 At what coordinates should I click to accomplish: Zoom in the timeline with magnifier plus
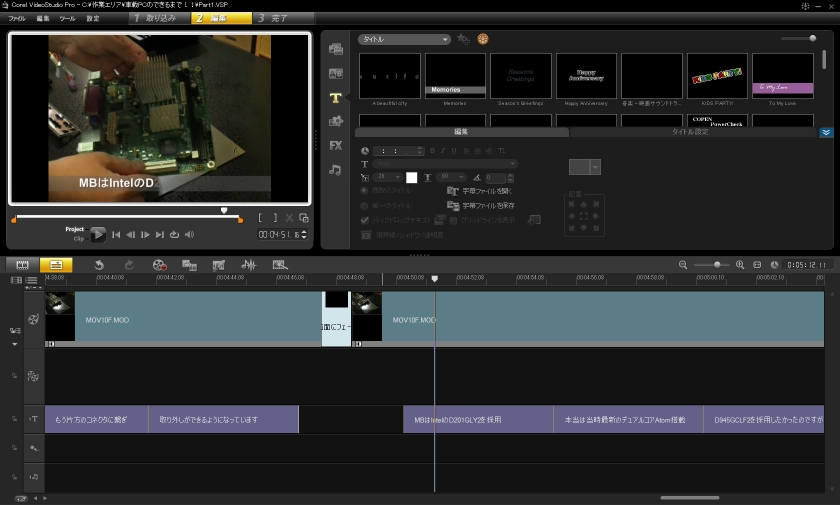[740, 265]
